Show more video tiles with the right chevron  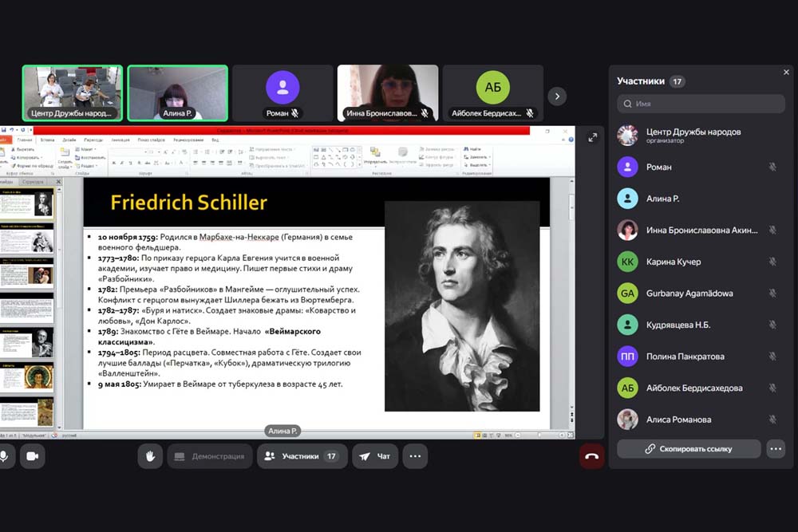click(x=558, y=96)
